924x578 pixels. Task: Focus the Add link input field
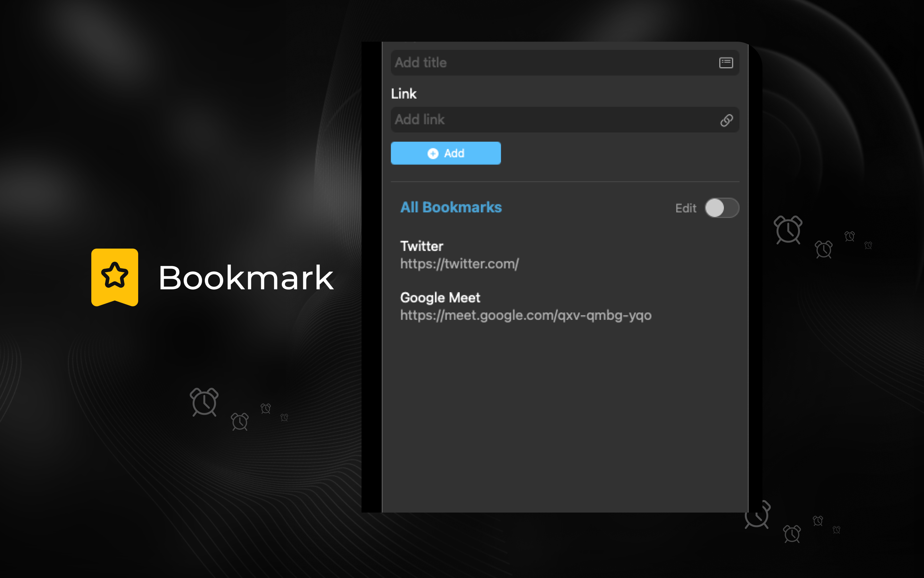[565, 120]
